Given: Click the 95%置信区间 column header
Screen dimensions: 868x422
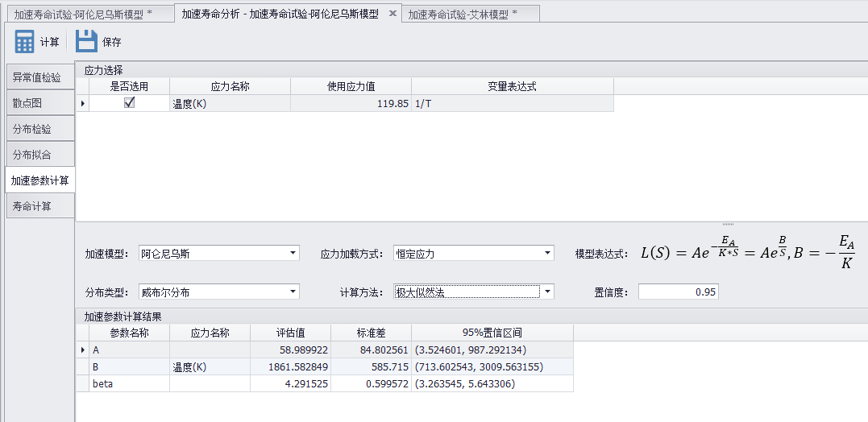Looking at the screenshot, I should click(x=492, y=333).
